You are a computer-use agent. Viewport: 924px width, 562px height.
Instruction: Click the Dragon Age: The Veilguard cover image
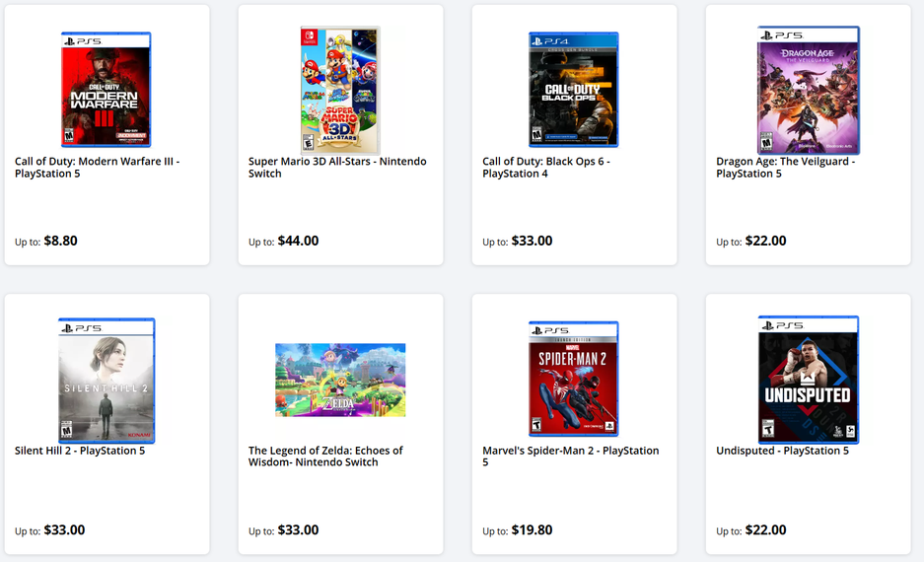808,91
